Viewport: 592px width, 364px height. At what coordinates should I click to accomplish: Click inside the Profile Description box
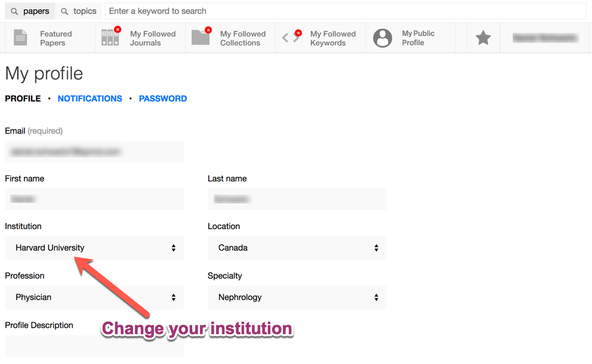click(x=94, y=346)
